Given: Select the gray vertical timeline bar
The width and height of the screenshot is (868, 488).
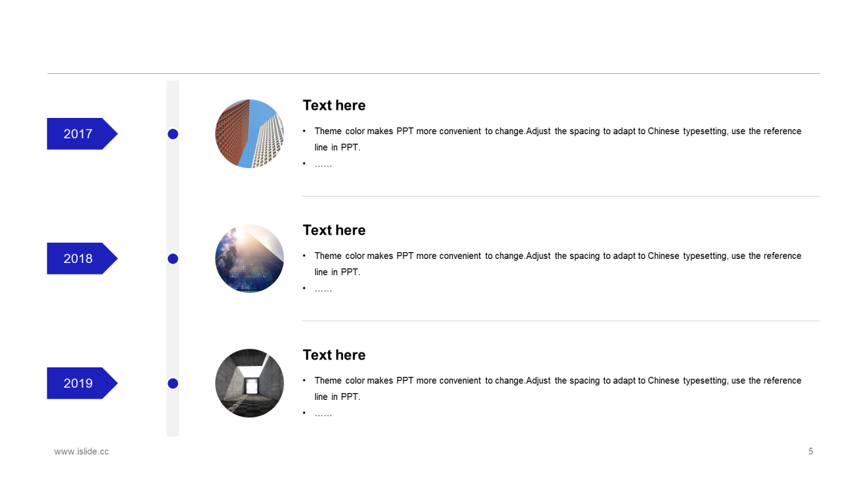Looking at the screenshot, I should coord(173,258).
